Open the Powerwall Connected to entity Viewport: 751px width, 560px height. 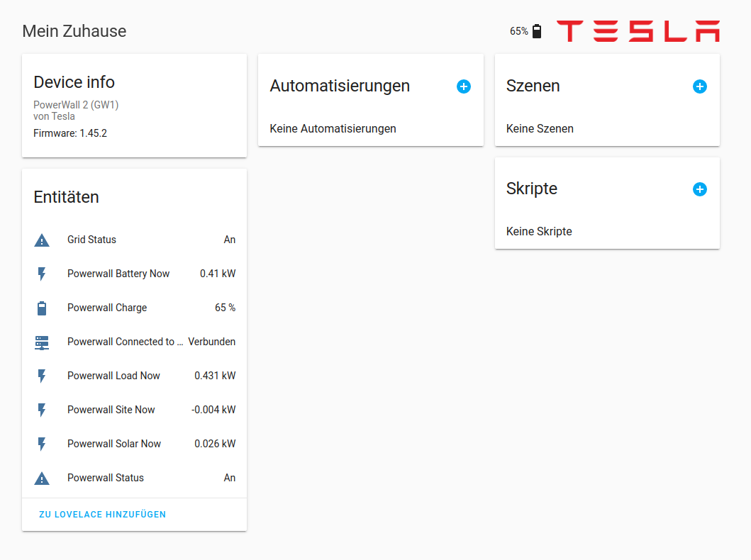pyautogui.click(x=135, y=342)
